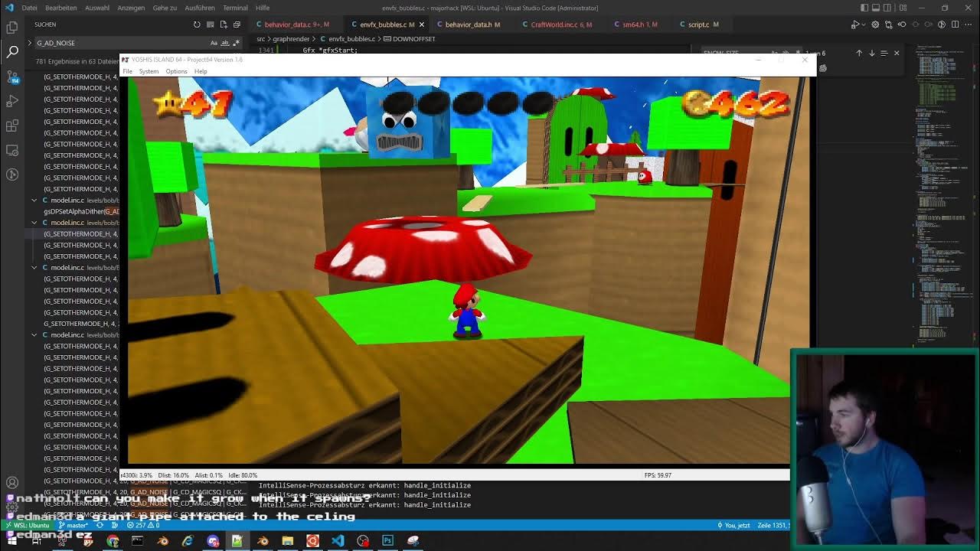Open a new search editor
Screen dimensions: 980x551
[x=224, y=24]
